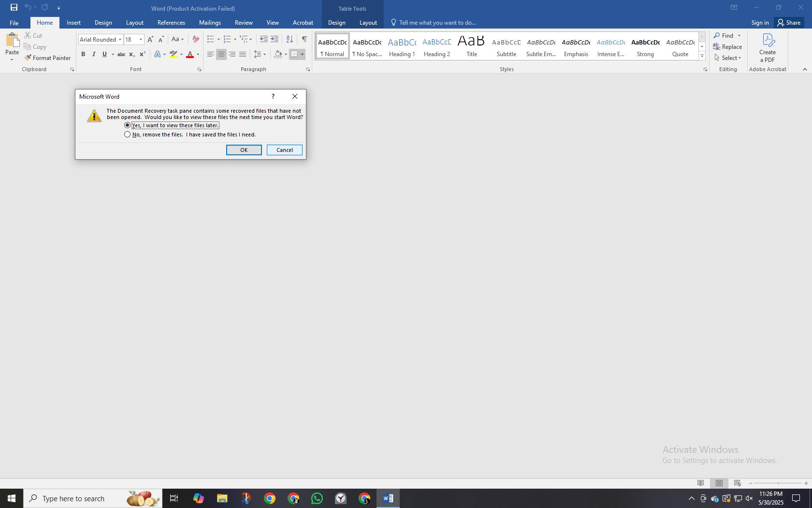
Task: Open the Borders dropdown arrow
Action: pos(303,54)
